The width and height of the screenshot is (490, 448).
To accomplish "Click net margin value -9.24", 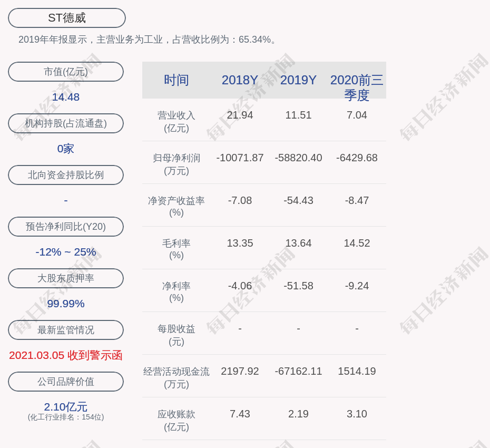I will point(357,286).
